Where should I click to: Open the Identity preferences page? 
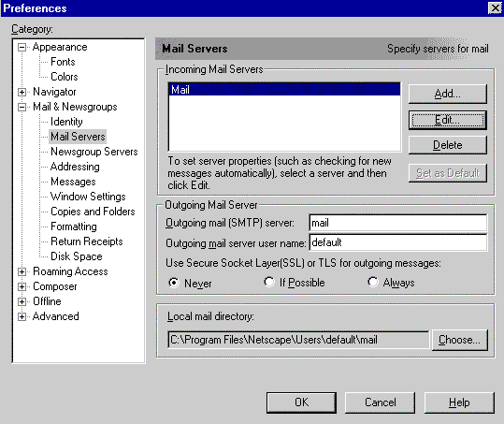(66, 122)
